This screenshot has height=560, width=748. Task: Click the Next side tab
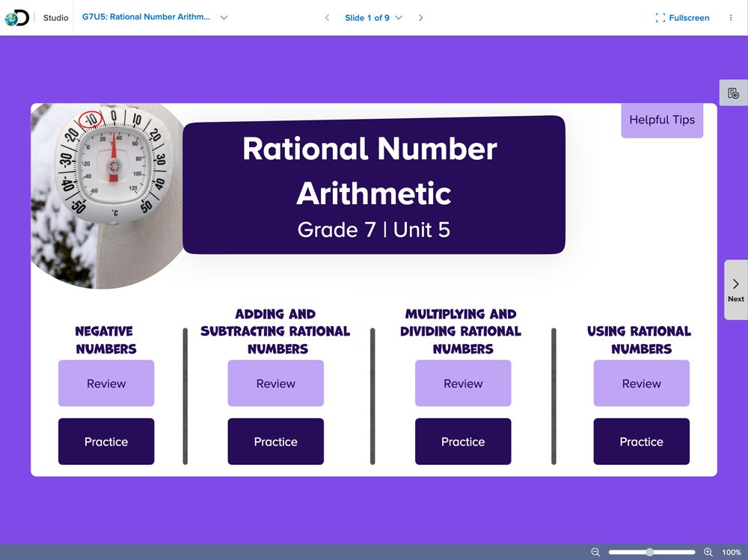point(735,290)
